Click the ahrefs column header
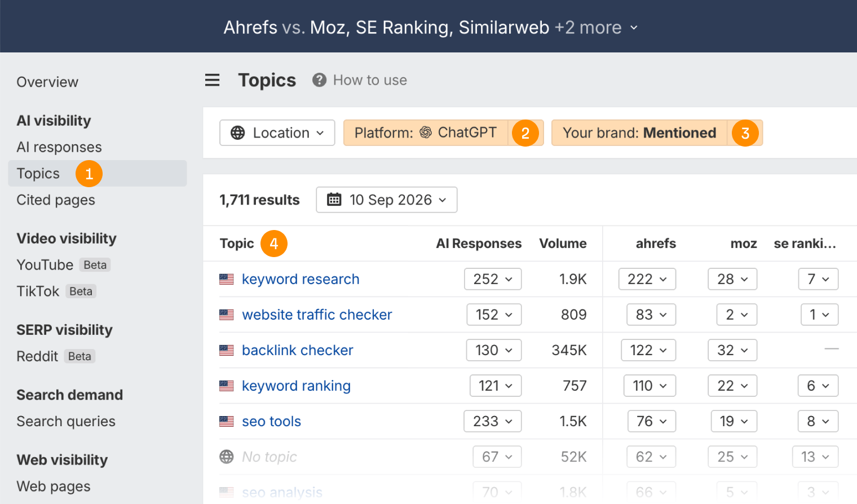This screenshot has height=504, width=857. coord(656,244)
